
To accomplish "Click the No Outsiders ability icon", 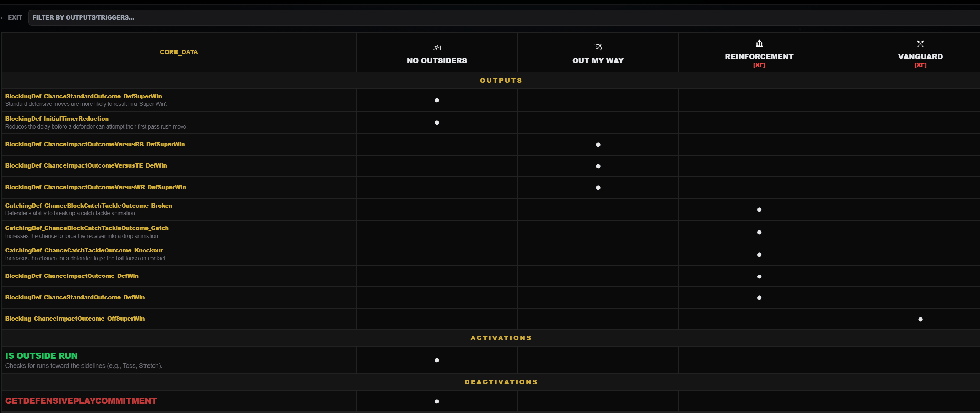I will [437, 48].
